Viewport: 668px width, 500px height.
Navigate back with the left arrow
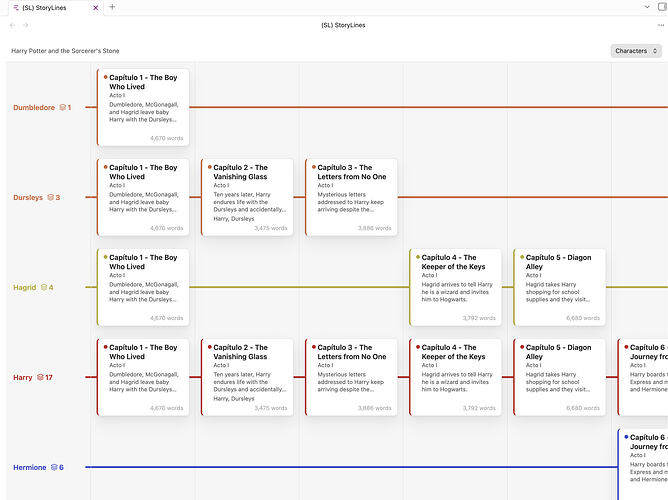12,25
